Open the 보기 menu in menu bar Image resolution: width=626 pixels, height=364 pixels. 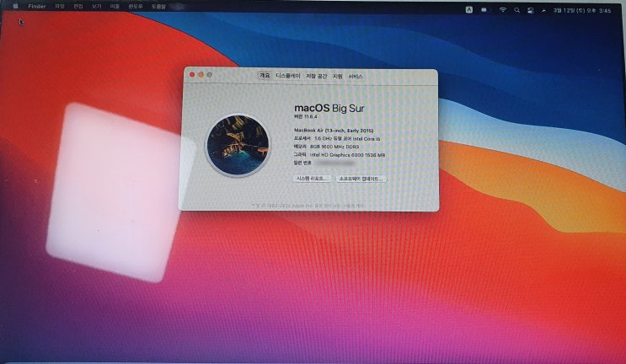(97, 7)
